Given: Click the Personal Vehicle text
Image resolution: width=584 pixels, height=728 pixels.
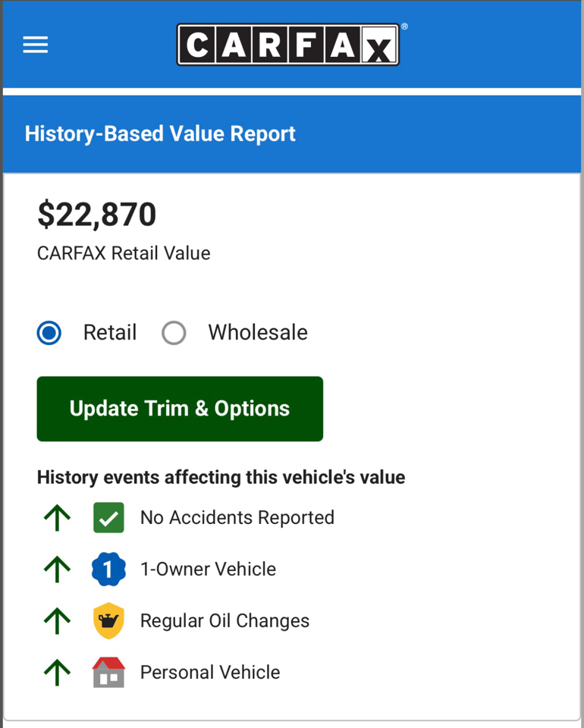Looking at the screenshot, I should [x=210, y=673].
